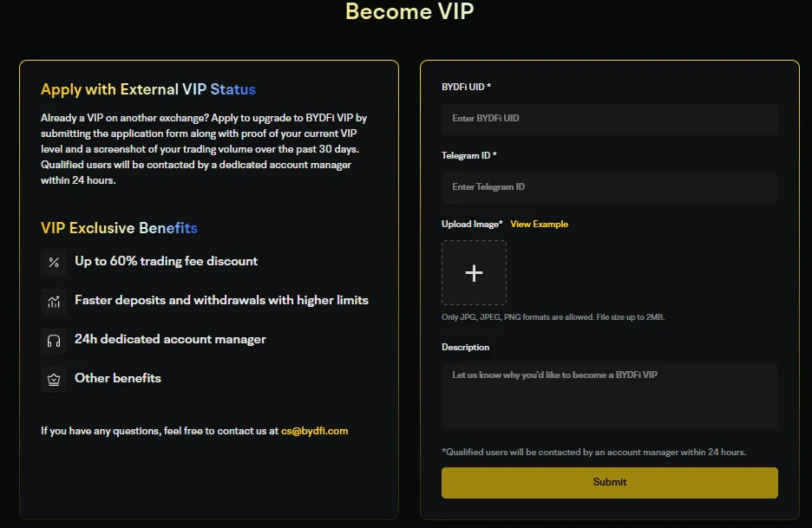Click the Upload Image label

[x=472, y=225]
